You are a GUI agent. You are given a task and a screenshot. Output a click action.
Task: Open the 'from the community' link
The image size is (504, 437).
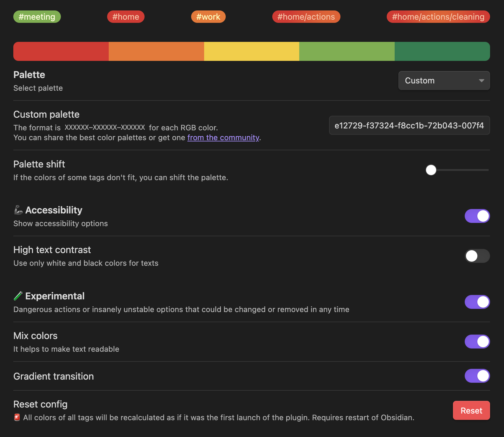(x=223, y=138)
